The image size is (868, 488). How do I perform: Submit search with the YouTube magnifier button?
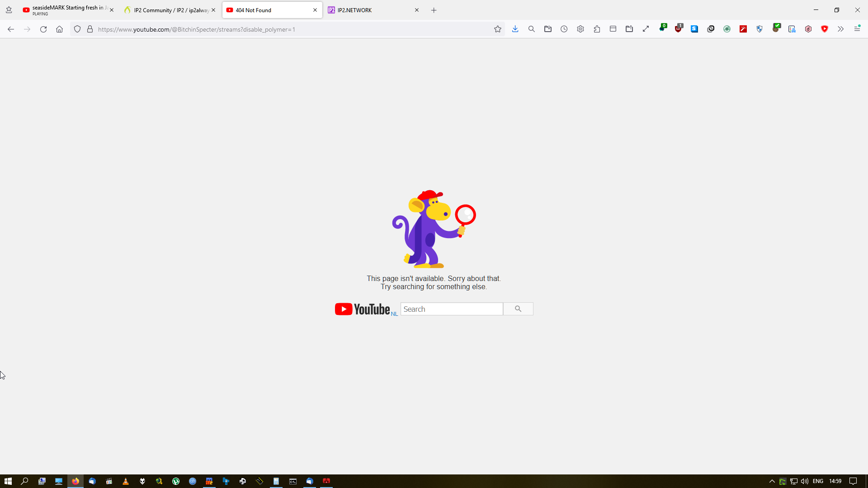tap(518, 309)
